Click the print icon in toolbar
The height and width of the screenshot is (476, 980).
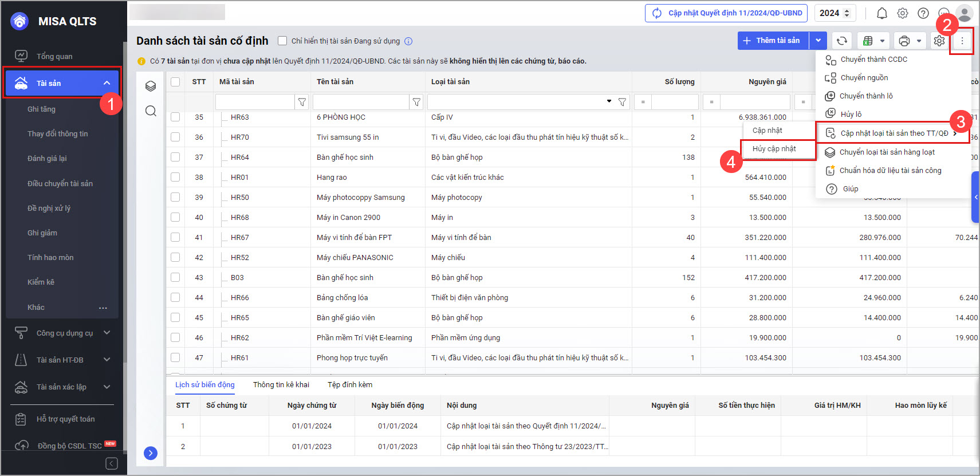pos(904,41)
